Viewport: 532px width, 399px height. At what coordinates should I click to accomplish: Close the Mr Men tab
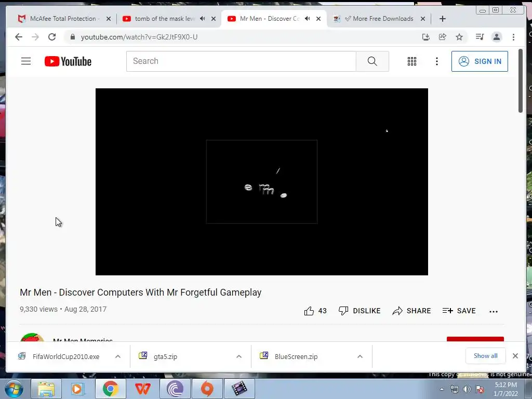pyautogui.click(x=318, y=19)
